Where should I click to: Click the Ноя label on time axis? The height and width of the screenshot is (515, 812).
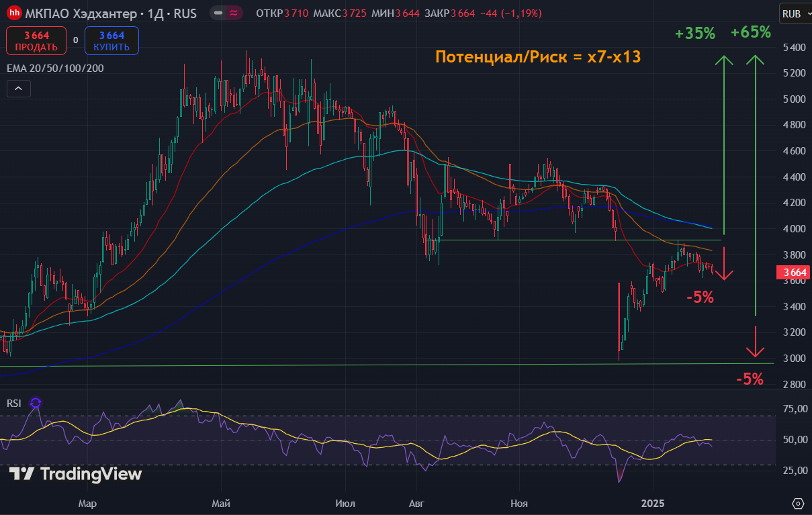[x=519, y=504]
